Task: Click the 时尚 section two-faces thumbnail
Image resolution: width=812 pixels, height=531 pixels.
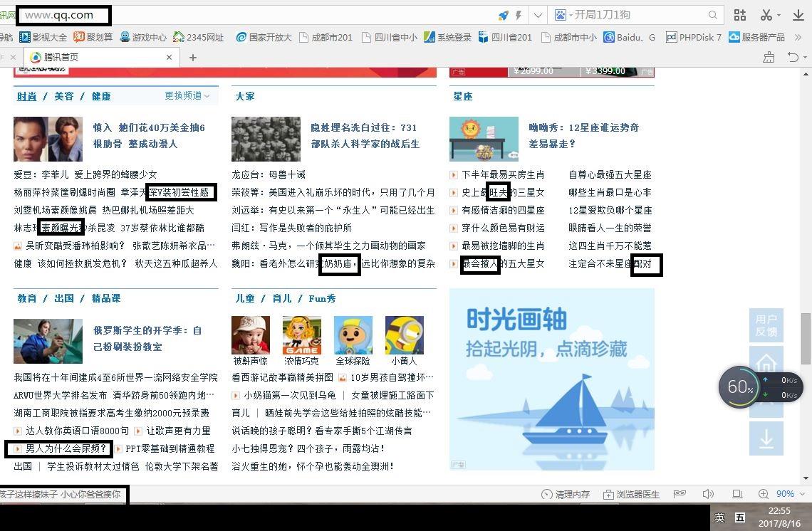Action: tap(48, 139)
